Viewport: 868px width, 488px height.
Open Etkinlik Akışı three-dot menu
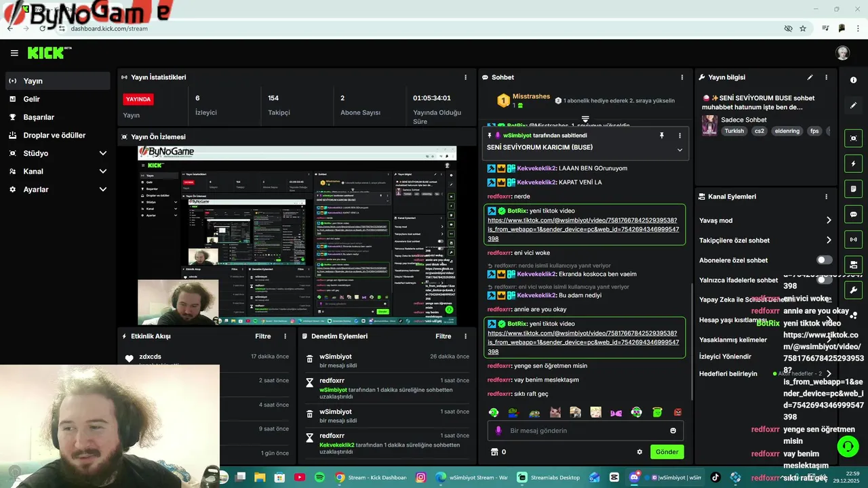(285, 336)
